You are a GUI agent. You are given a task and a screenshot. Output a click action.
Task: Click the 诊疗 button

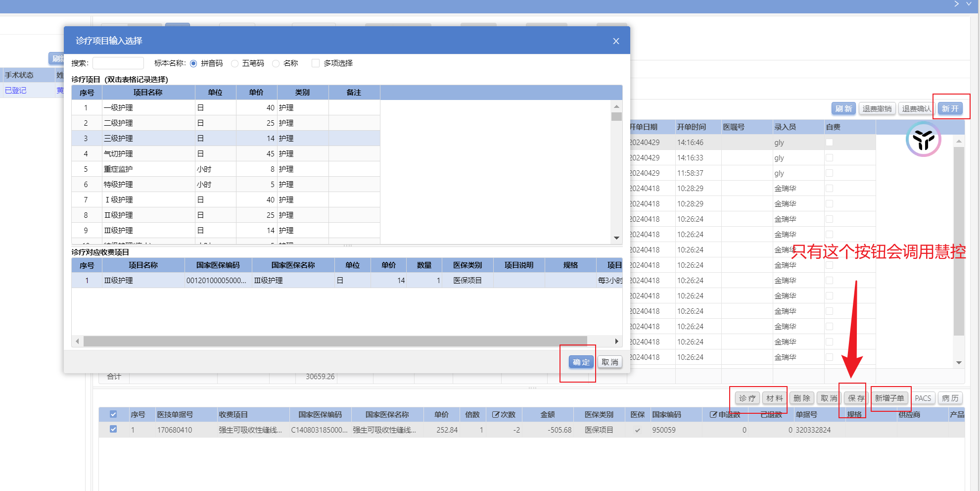pyautogui.click(x=747, y=398)
